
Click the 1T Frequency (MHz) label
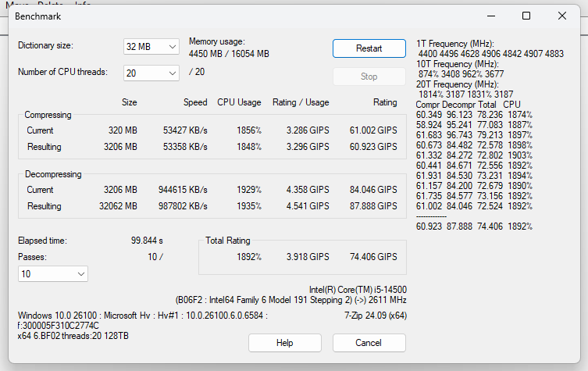point(455,44)
